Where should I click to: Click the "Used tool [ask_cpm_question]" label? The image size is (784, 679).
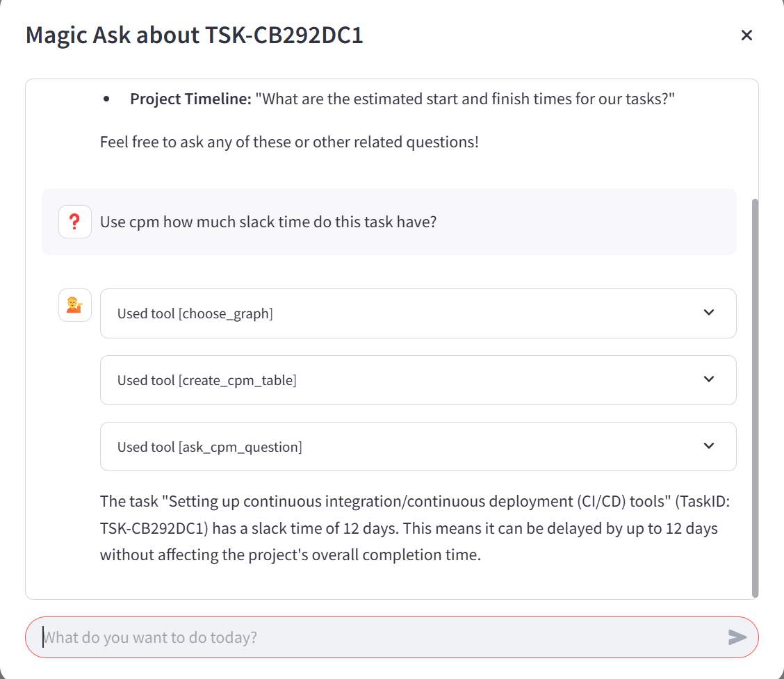tap(210, 448)
